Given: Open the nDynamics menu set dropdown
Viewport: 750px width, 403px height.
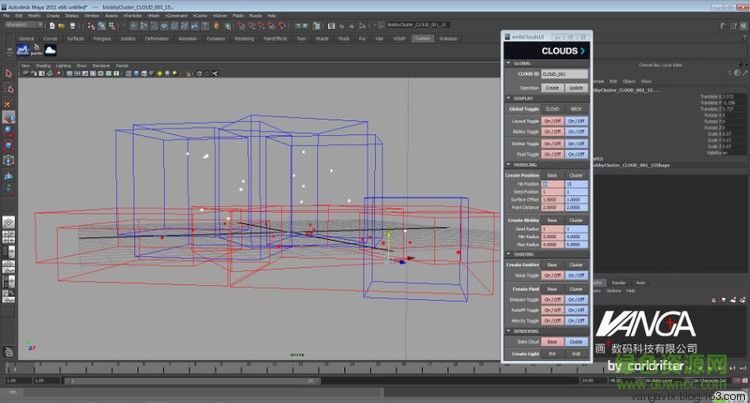Looking at the screenshot, I should [24, 27].
